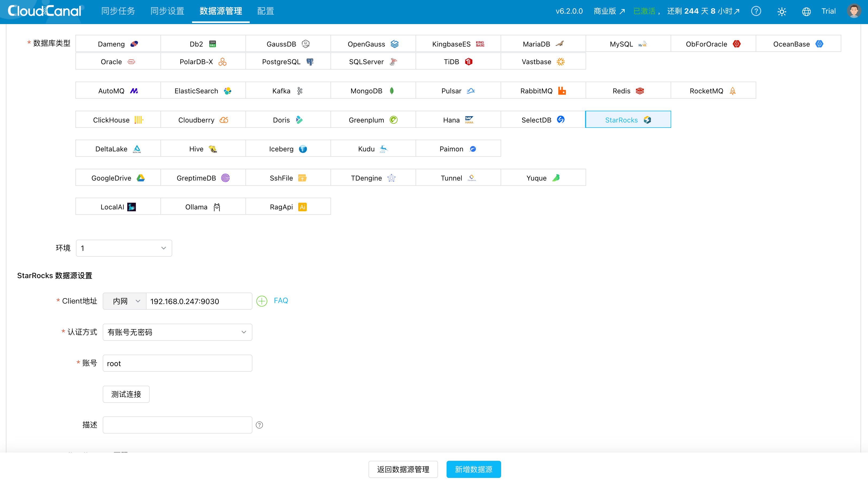This screenshot has width=868, height=483.
Task: Show description help tooltip icon
Action: [x=259, y=425]
